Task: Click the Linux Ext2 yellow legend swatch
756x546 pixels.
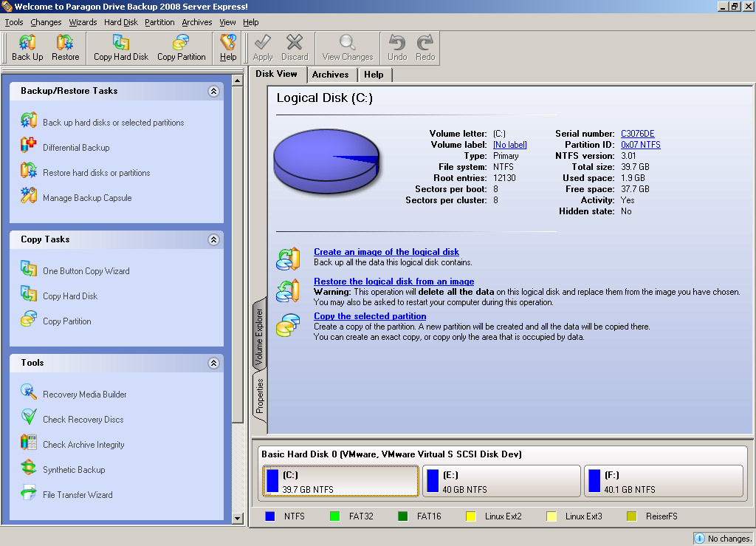Action: pyautogui.click(x=471, y=516)
